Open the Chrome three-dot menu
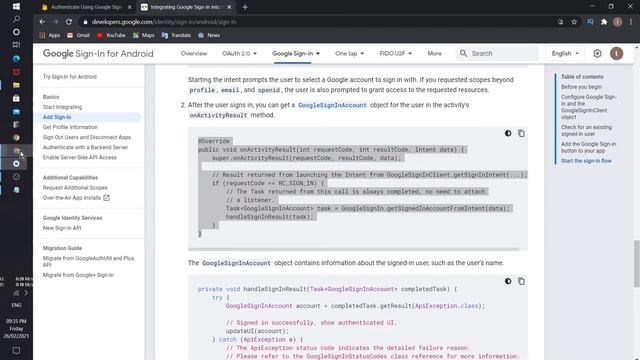 (631, 22)
